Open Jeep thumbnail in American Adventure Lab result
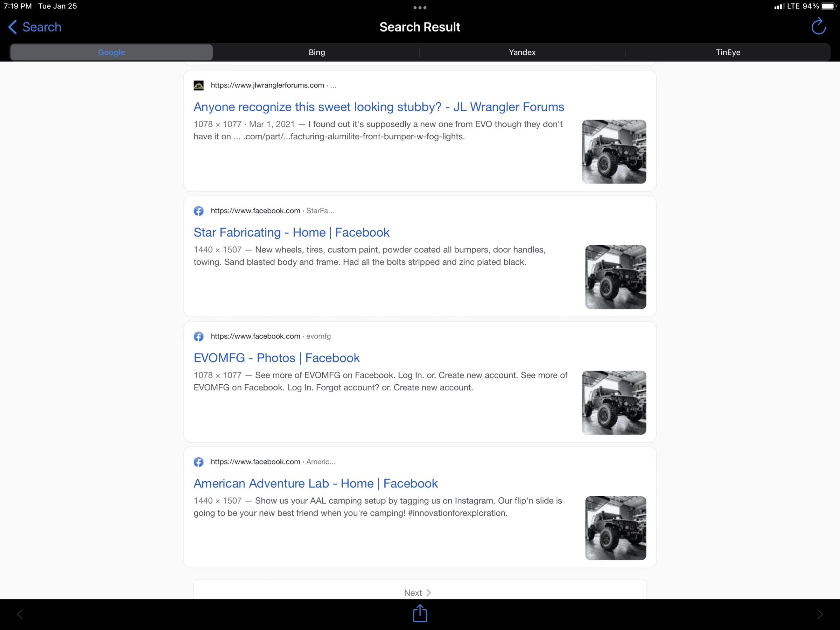 pyautogui.click(x=616, y=528)
